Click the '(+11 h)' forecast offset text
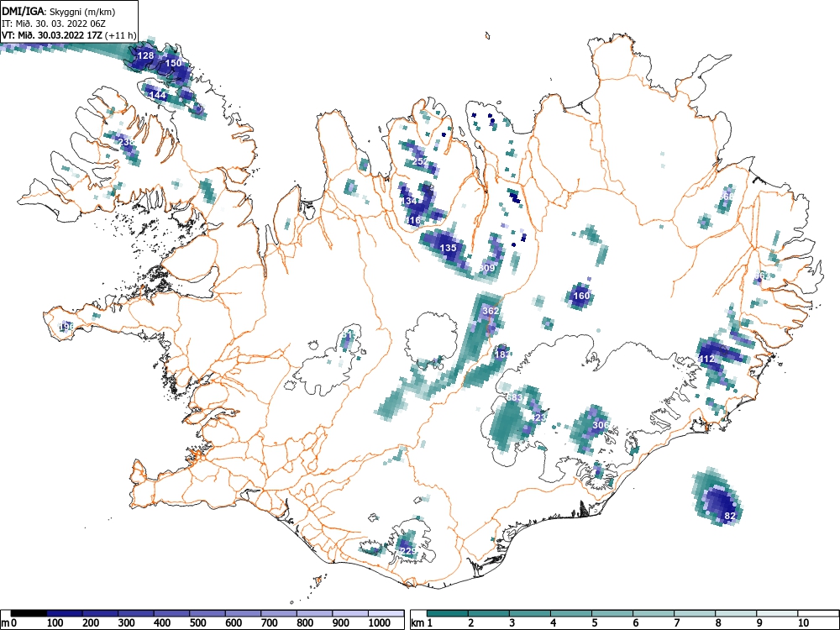This screenshot has height=630, width=840. click(121, 35)
